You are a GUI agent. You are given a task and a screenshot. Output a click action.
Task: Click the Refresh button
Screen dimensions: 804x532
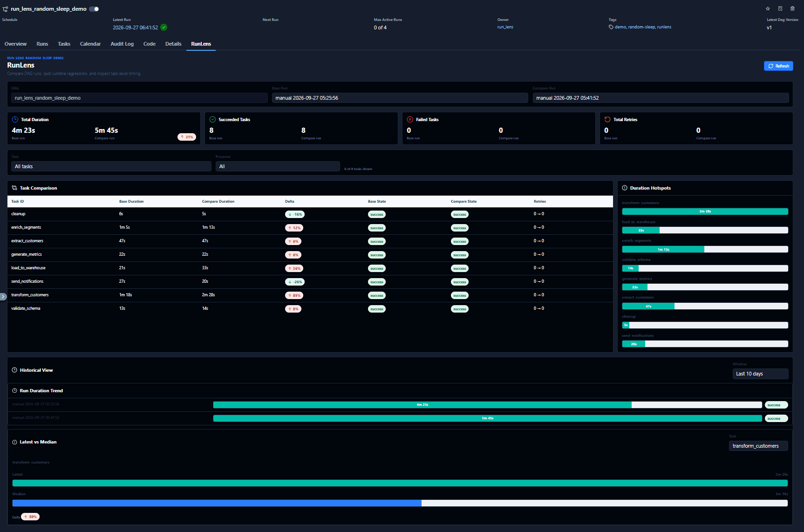[778, 66]
